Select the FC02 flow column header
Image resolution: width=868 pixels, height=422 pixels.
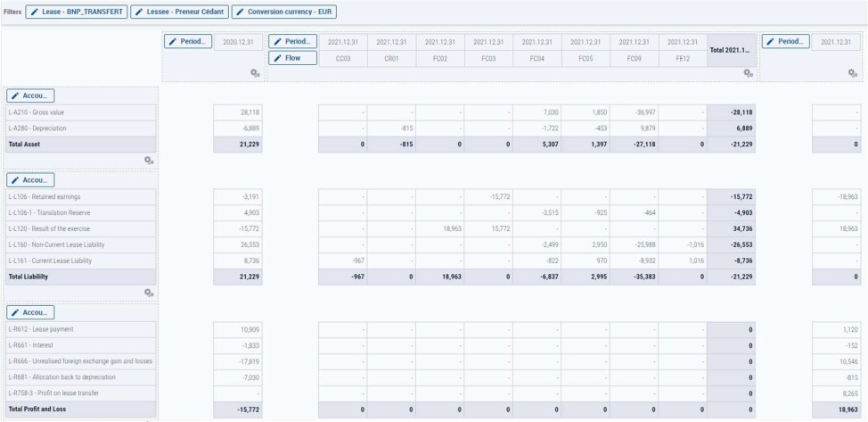pyautogui.click(x=440, y=58)
